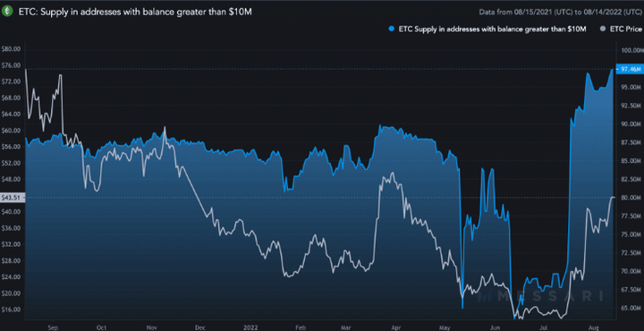Screen dimensions: 644x331
Task: Click the Sep label on the time axis
Action: click(53, 327)
